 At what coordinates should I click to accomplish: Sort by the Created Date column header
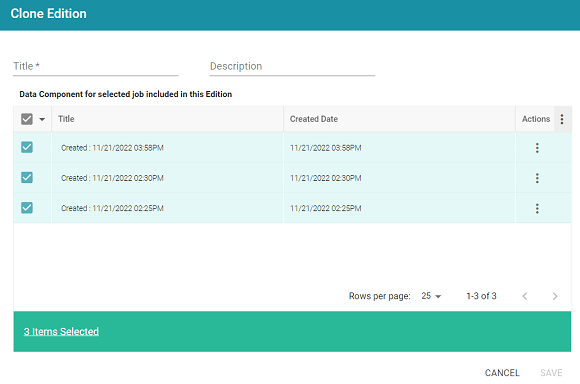[x=314, y=119]
